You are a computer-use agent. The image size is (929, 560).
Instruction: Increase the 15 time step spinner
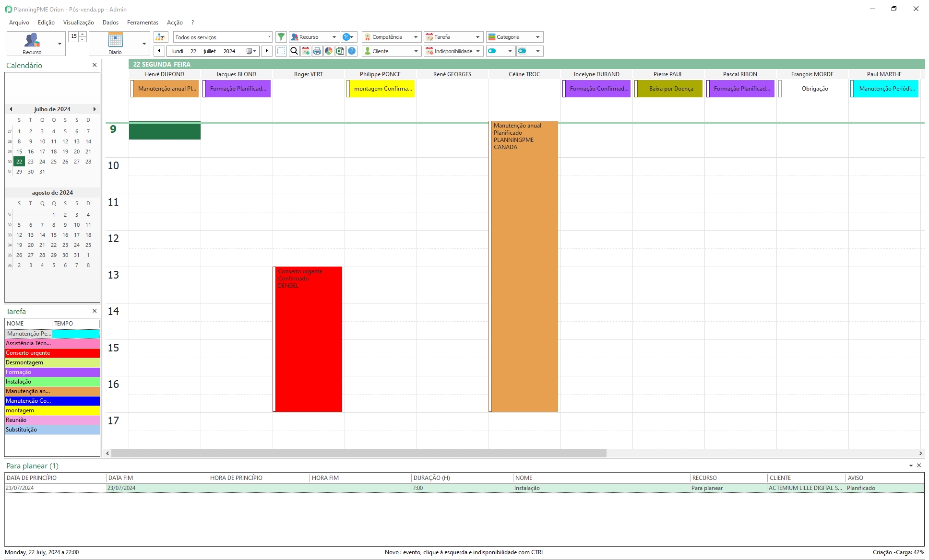click(x=83, y=34)
